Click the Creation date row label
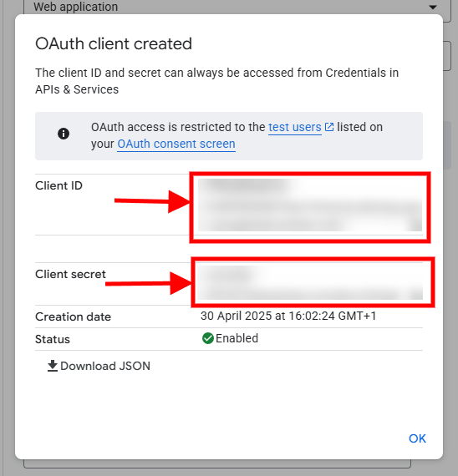Screen dimensions: 458x476 [x=74, y=316]
